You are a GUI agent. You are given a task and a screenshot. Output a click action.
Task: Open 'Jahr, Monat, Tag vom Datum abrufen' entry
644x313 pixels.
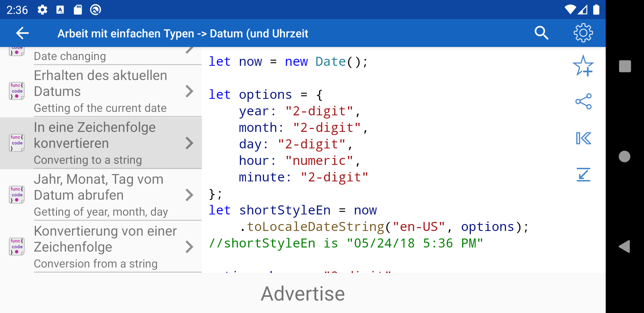click(x=101, y=195)
